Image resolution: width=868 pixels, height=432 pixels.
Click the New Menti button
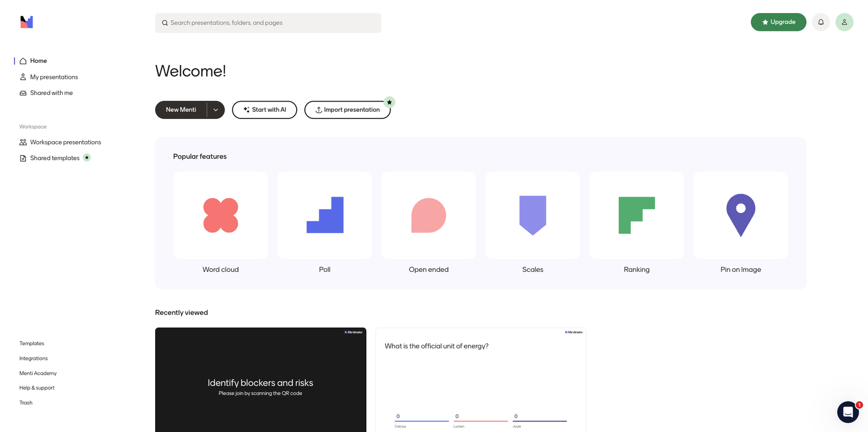coord(181,110)
